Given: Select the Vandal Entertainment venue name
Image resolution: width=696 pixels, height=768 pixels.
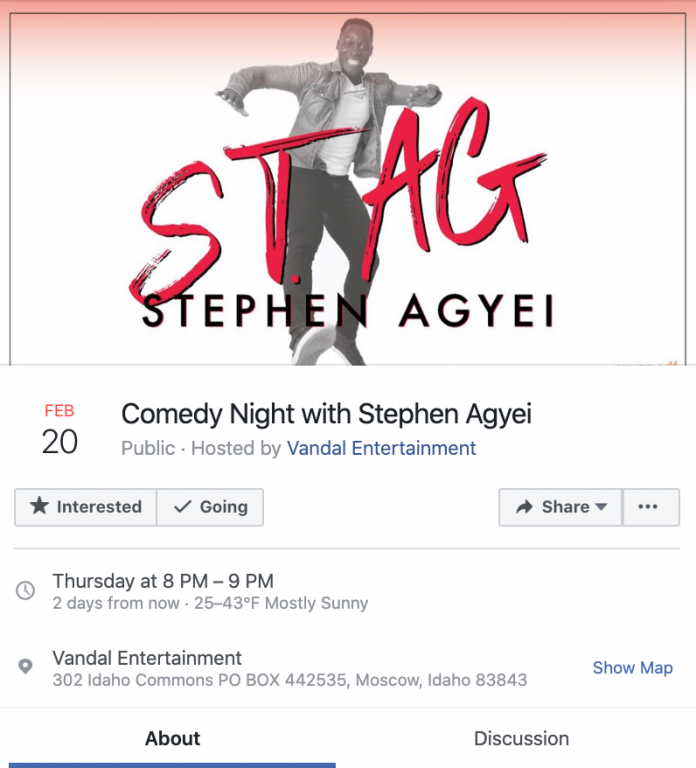Looking at the screenshot, I should click(147, 658).
